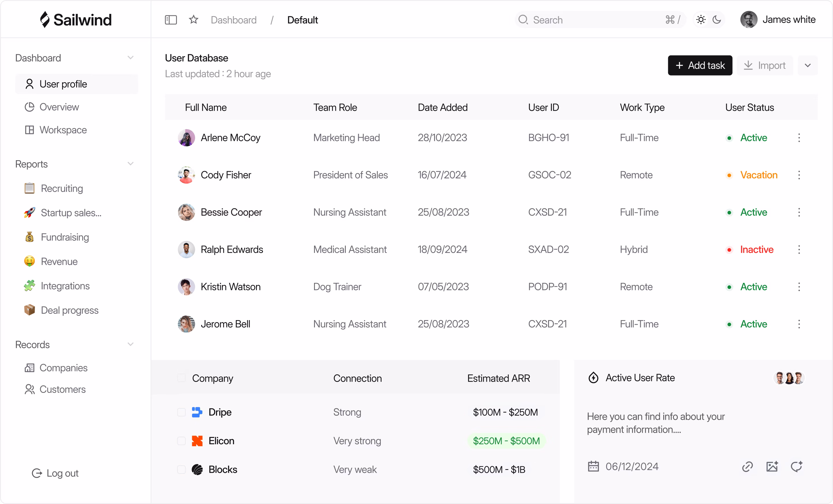Click the User Status column header
Viewport: 833px width, 504px height.
coord(750,107)
